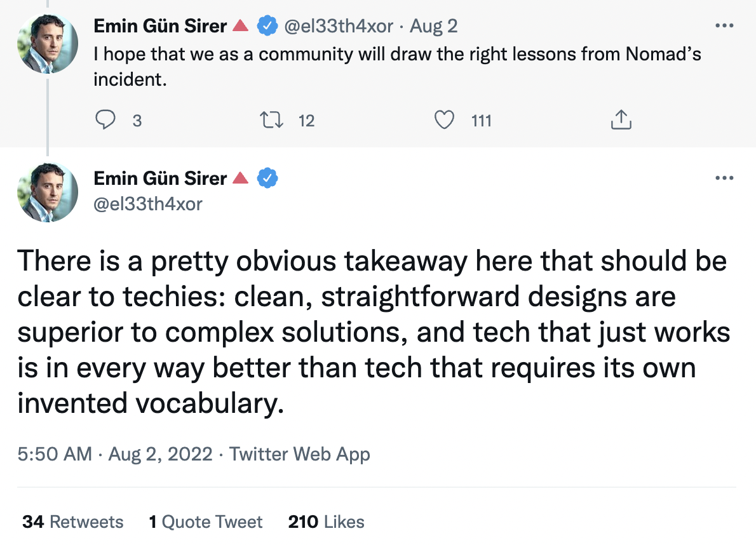Like the first tweet with the heart icon
The width and height of the screenshot is (756, 545).
pos(444,120)
